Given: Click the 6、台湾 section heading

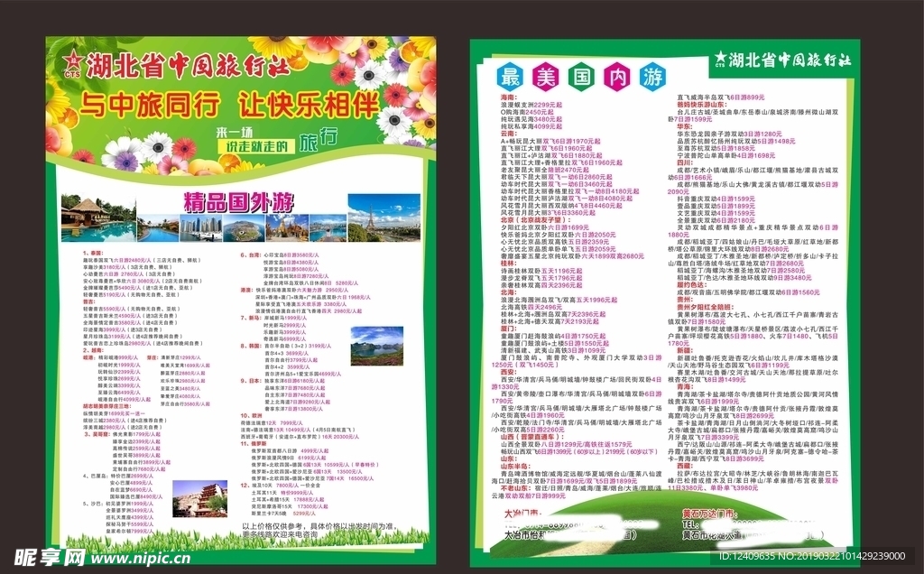Looking at the screenshot, I should (x=250, y=255).
